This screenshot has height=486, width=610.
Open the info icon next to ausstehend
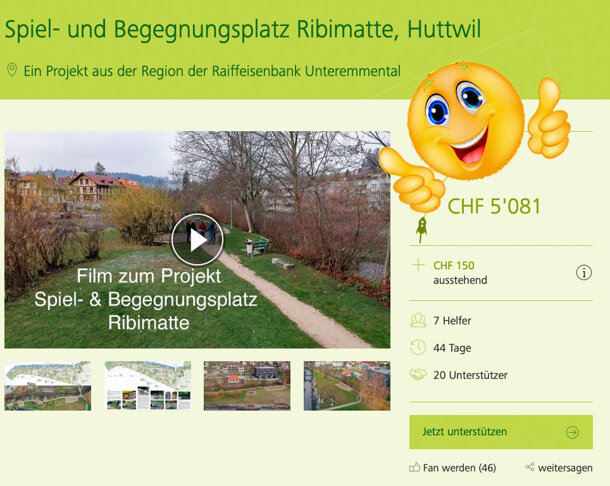coord(583,273)
